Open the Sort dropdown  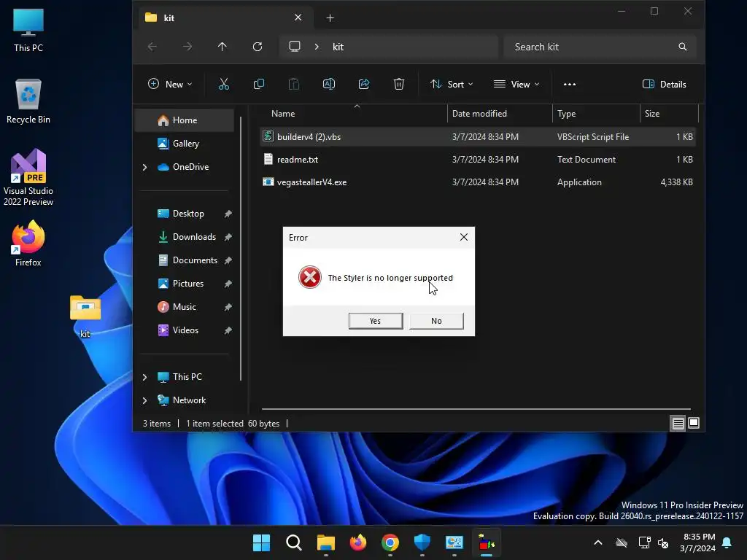click(x=452, y=85)
